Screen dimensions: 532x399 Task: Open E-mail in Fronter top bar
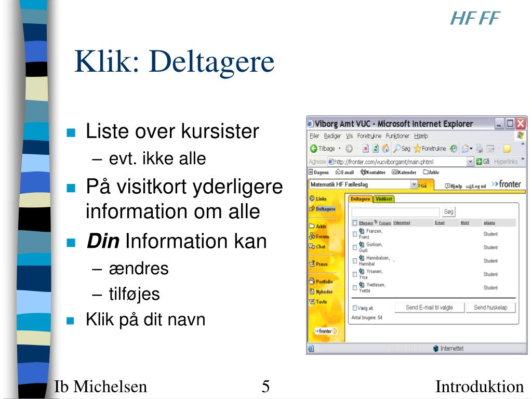coord(345,172)
